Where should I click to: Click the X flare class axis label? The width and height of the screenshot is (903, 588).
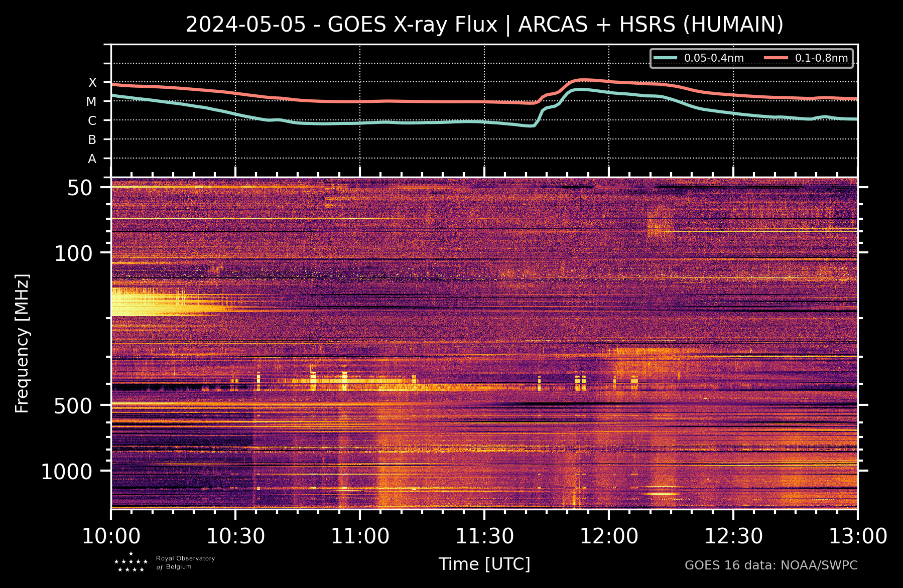tap(92, 83)
